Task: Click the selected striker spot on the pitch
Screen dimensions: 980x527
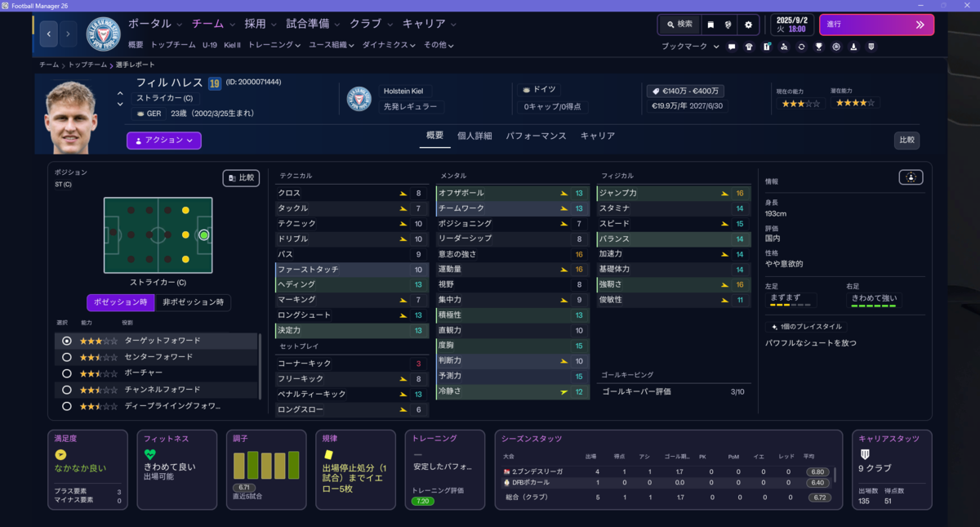Action: (x=203, y=235)
